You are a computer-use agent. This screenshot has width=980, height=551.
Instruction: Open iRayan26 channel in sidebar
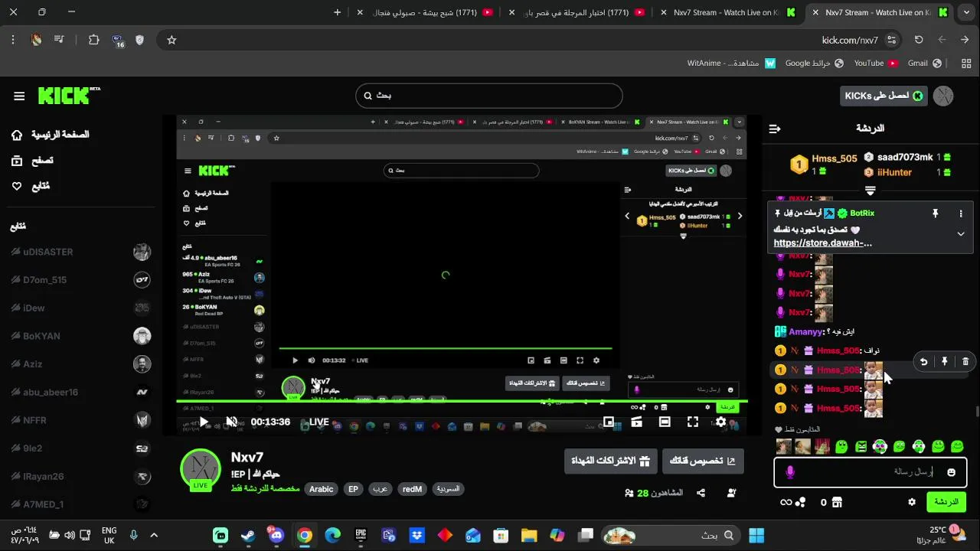pos(80,476)
